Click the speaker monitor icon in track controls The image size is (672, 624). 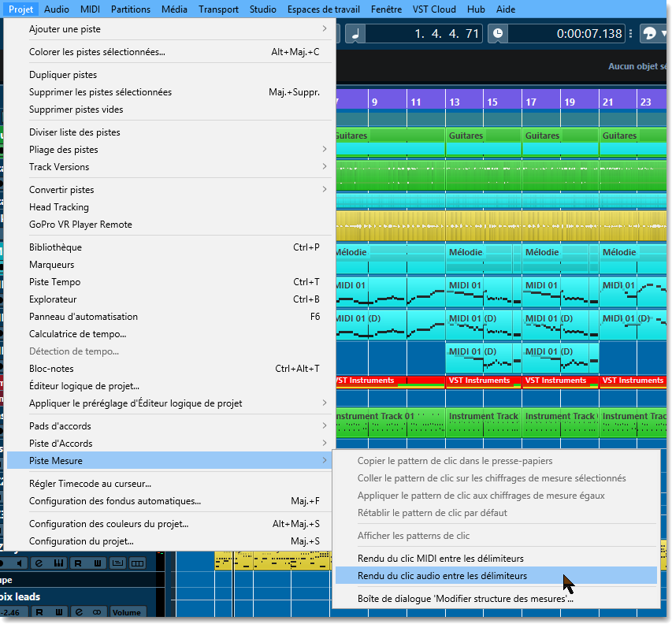pyautogui.click(x=20, y=563)
